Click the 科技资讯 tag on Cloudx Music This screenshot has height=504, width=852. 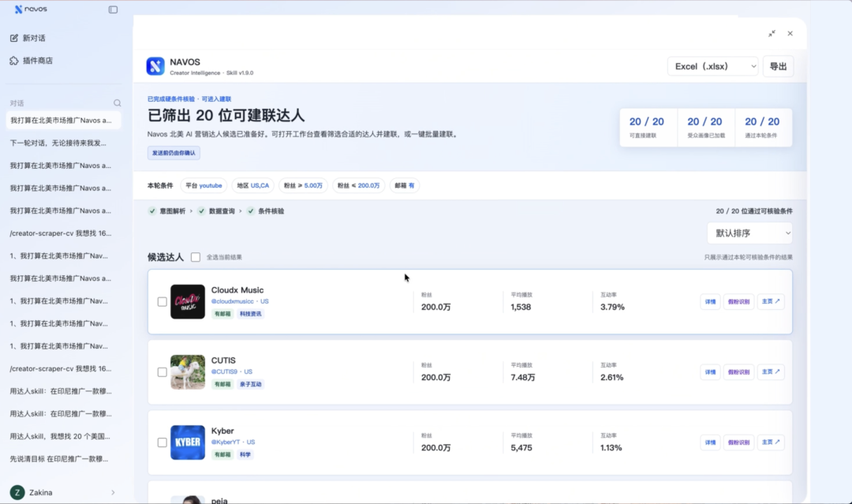point(251,314)
